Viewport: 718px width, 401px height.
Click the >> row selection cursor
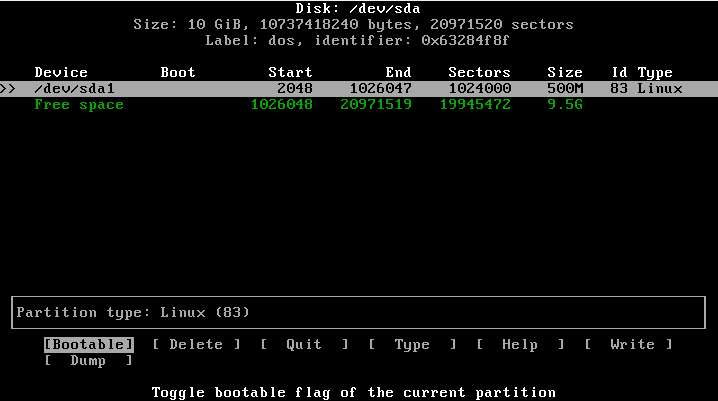[8, 88]
